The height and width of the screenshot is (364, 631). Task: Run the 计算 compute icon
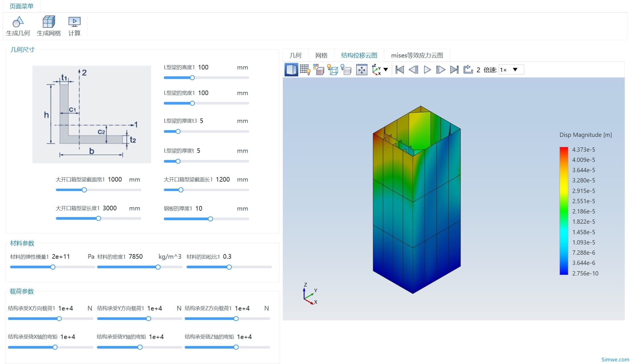coord(74,22)
